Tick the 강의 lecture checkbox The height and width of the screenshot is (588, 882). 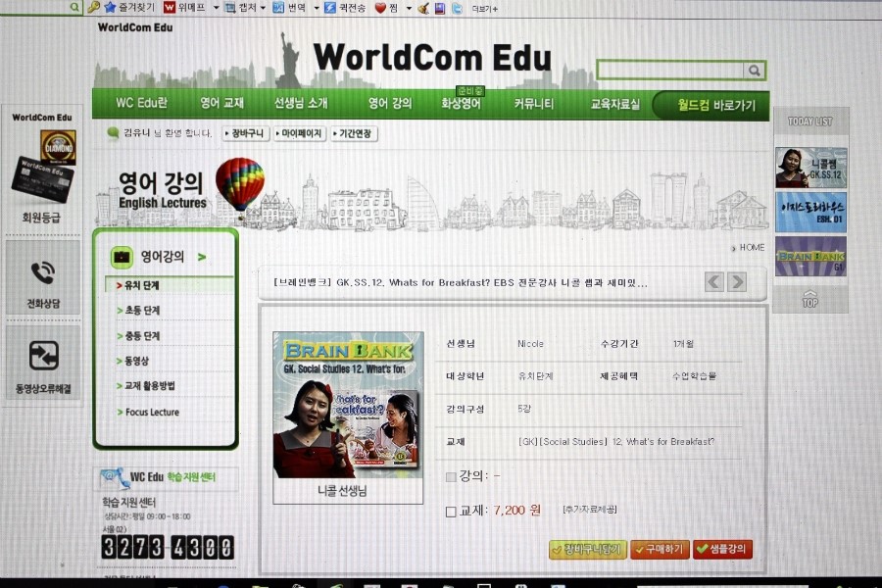(451, 477)
